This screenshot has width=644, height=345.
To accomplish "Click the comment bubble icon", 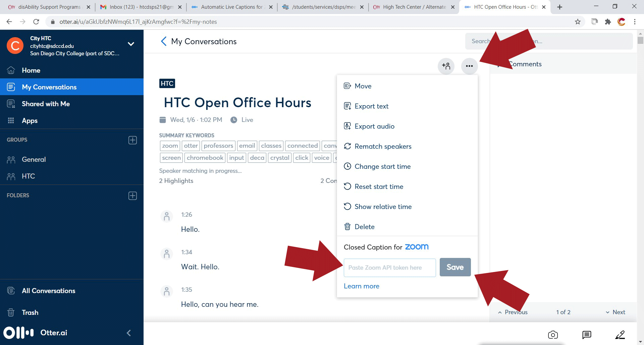I will [x=587, y=335].
